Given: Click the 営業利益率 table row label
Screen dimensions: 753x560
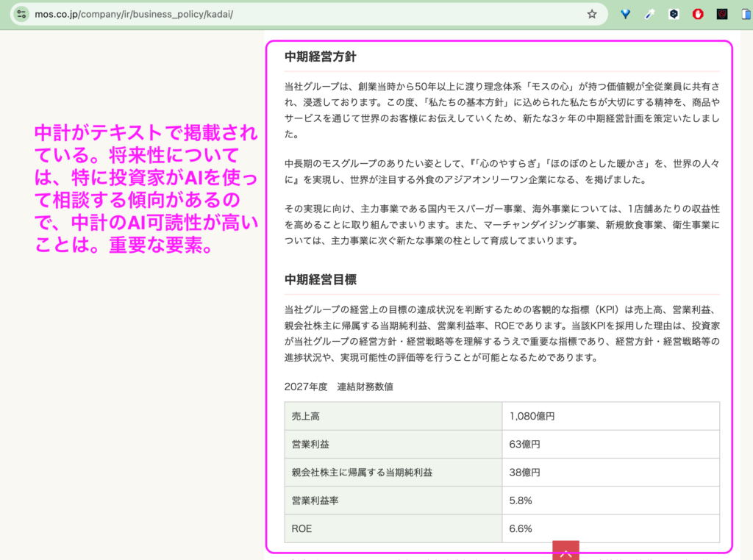Looking at the screenshot, I should [x=393, y=500].
